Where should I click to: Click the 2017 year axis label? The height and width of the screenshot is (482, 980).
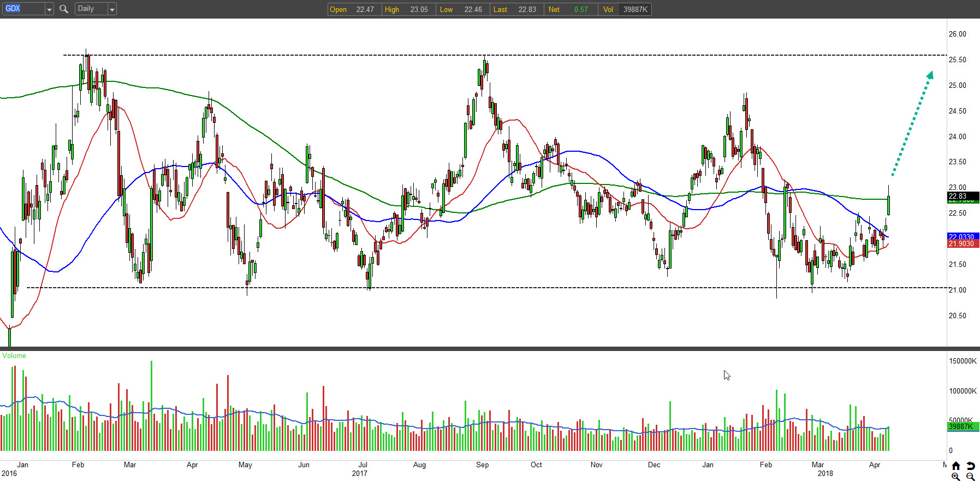point(359,473)
